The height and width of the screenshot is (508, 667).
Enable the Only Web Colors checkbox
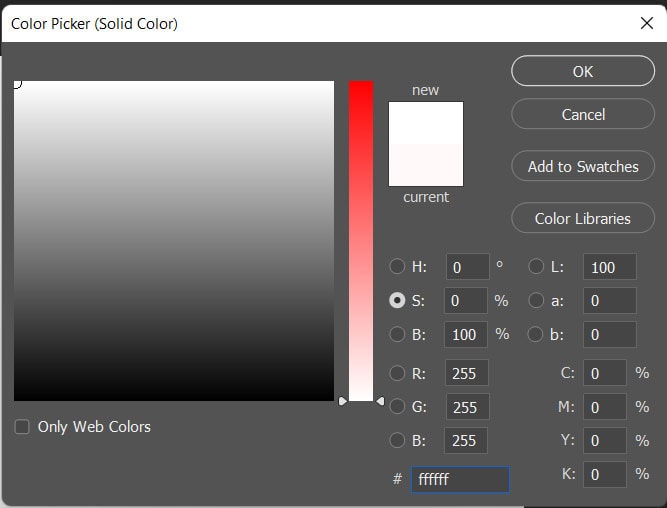(22, 427)
